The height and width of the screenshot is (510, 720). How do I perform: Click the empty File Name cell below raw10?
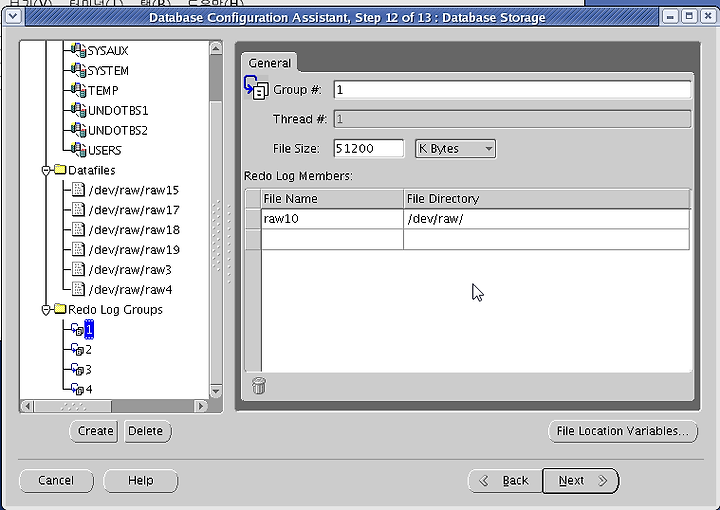(x=332, y=240)
